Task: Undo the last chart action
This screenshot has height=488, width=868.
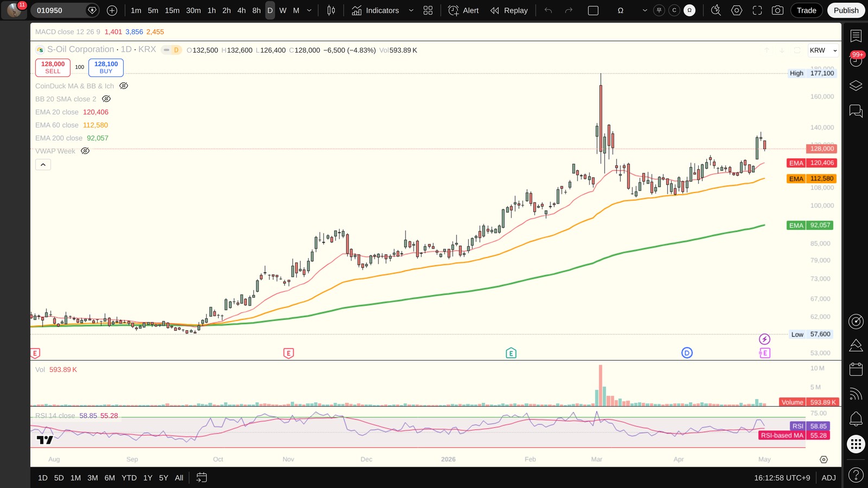Action: tap(548, 10)
